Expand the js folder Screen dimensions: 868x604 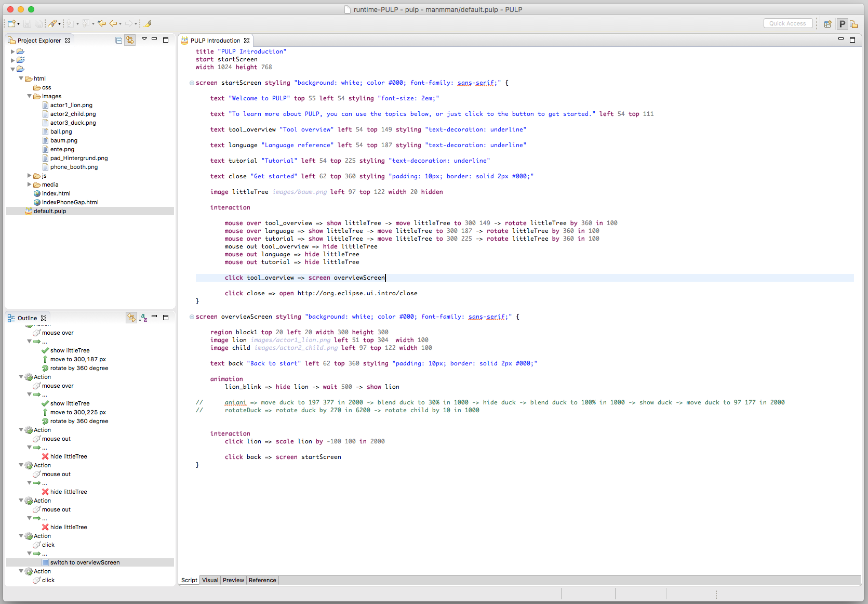[x=30, y=176]
